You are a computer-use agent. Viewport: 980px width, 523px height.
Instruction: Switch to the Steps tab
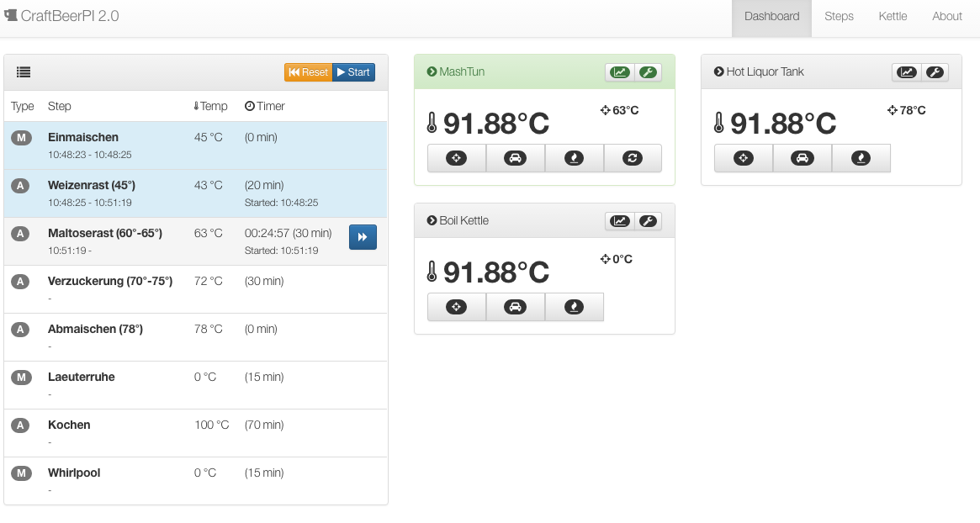[839, 17]
